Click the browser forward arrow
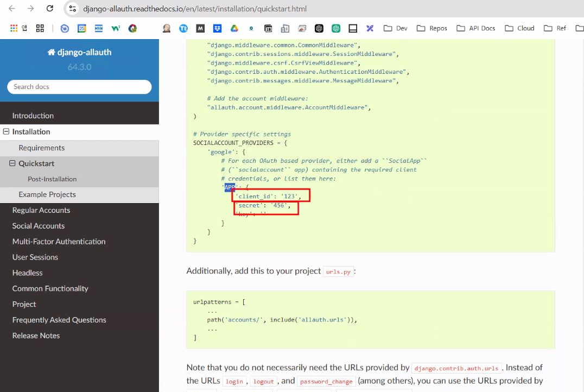 click(30, 9)
